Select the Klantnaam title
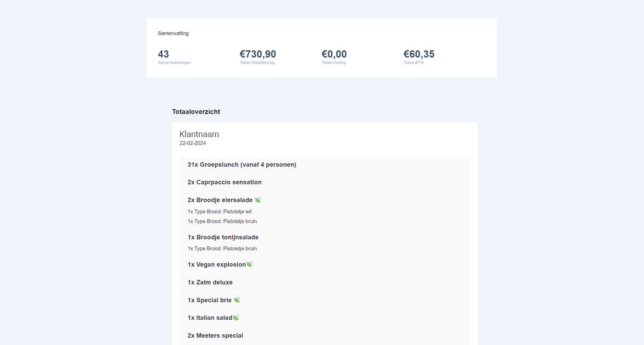The width and height of the screenshot is (644, 345). (199, 134)
